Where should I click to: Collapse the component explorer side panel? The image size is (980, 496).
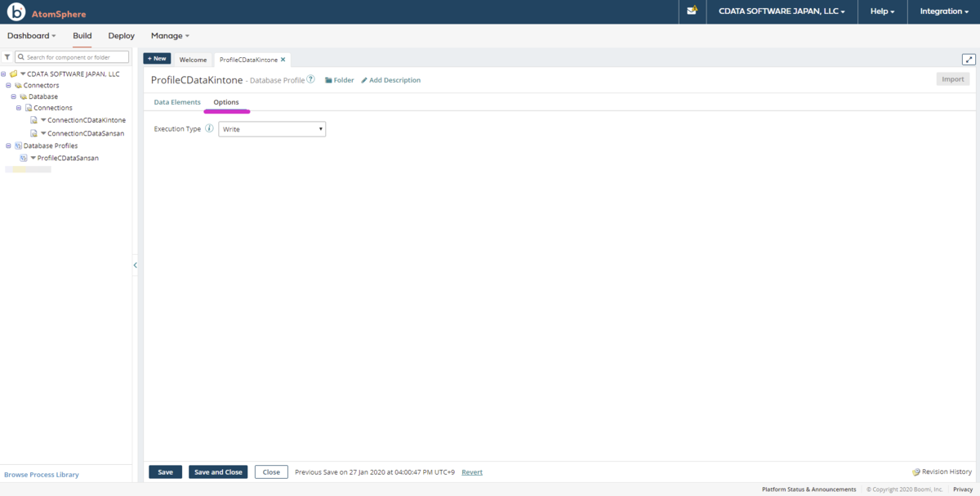click(x=135, y=266)
